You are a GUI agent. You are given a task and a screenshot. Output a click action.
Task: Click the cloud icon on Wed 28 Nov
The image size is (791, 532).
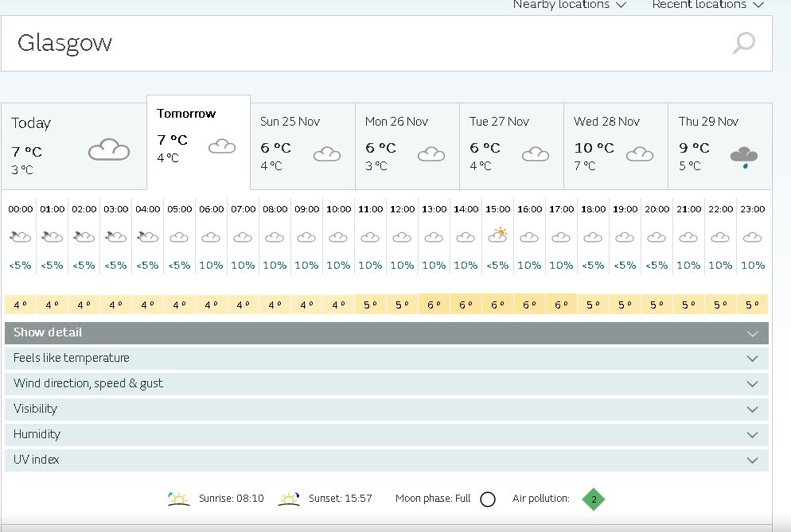[x=640, y=153]
